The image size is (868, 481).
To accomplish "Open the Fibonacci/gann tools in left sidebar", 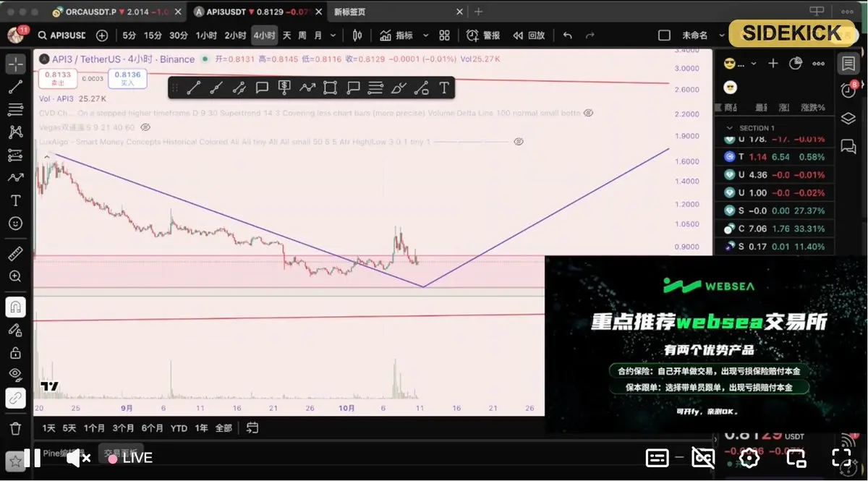I will click(x=15, y=110).
